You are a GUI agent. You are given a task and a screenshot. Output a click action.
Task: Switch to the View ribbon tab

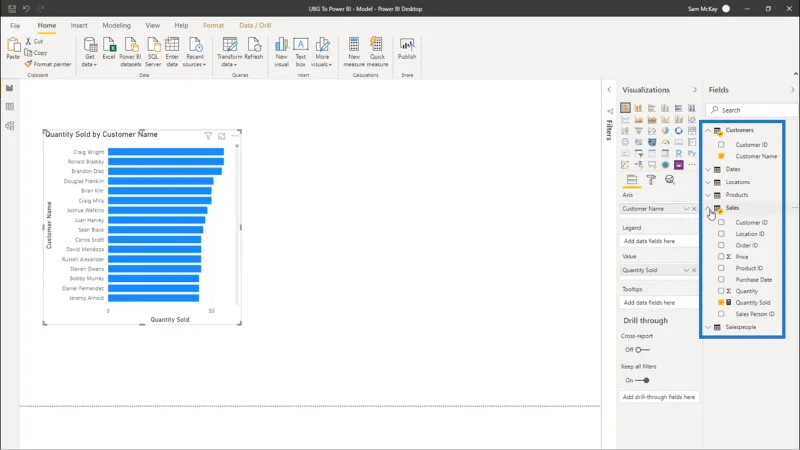pos(153,26)
